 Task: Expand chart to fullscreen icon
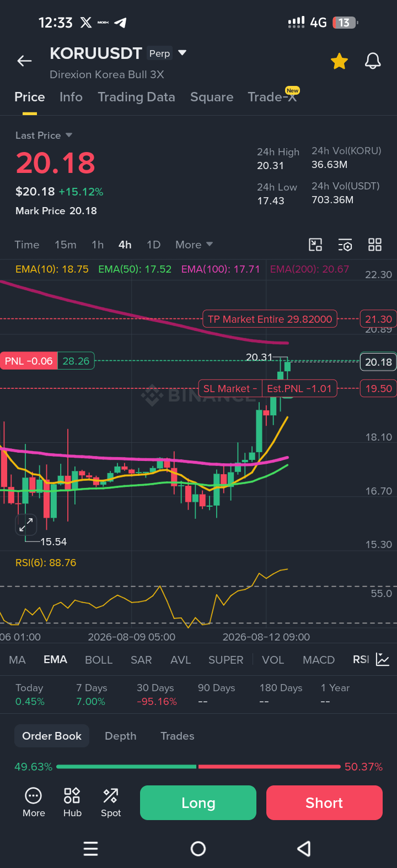(x=25, y=525)
